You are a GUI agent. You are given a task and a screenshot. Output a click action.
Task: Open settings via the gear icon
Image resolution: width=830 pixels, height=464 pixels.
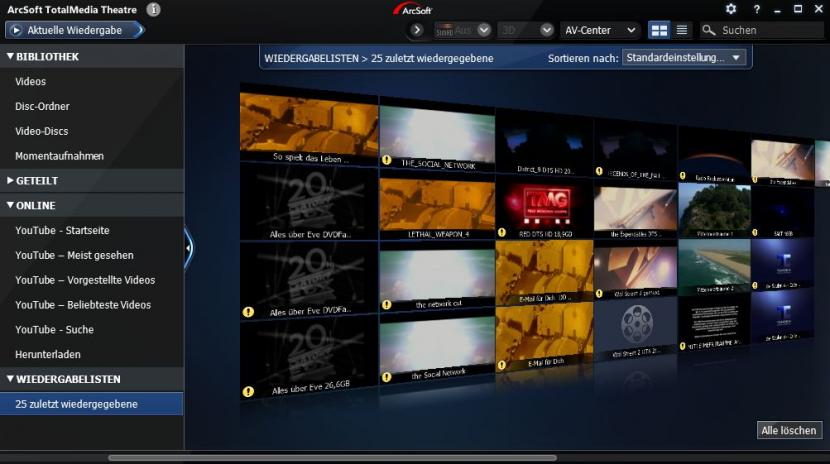(x=731, y=9)
